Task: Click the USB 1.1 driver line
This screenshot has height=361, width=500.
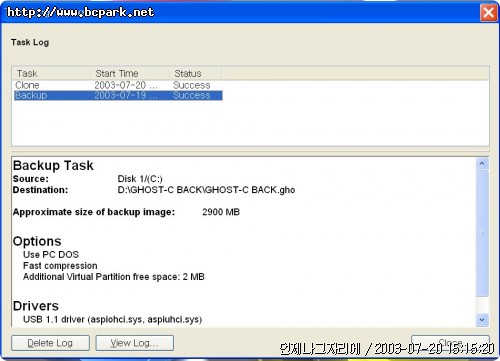Action: click(112, 319)
